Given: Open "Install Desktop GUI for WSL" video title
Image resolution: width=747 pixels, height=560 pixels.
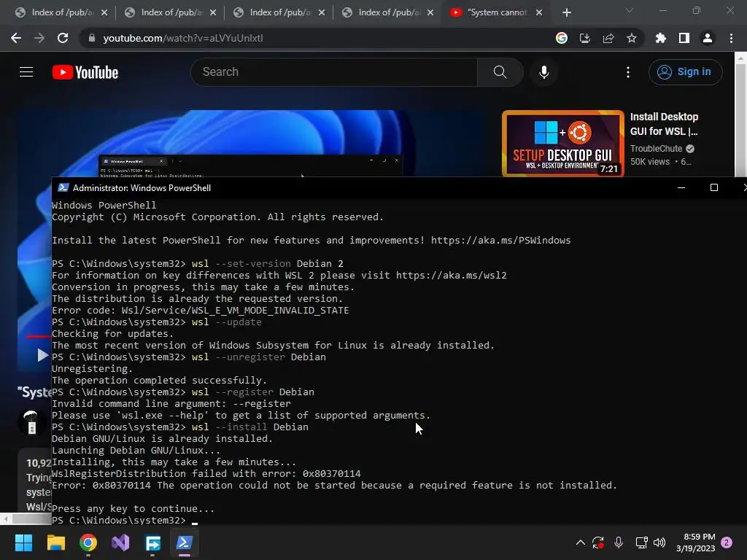Looking at the screenshot, I should pos(664,124).
